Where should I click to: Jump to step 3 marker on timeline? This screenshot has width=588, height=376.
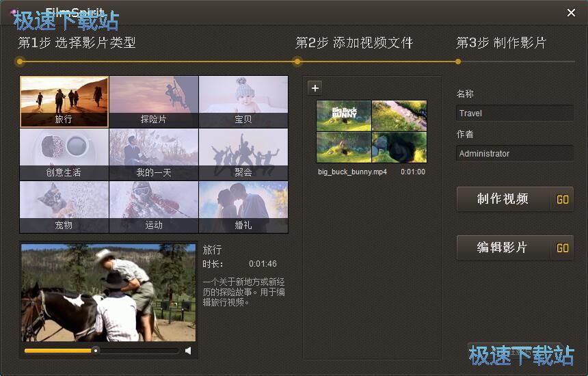(x=458, y=62)
